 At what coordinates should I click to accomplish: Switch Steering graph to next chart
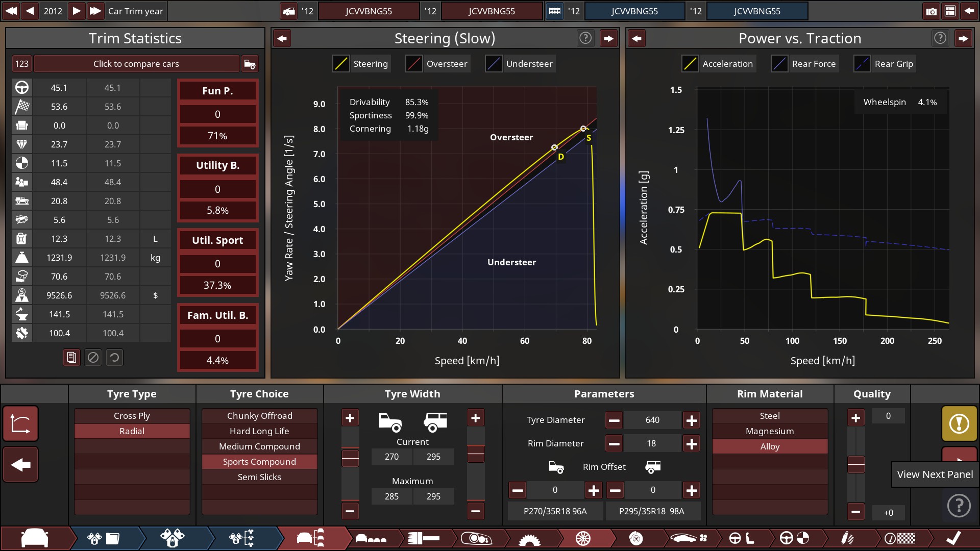click(x=608, y=38)
